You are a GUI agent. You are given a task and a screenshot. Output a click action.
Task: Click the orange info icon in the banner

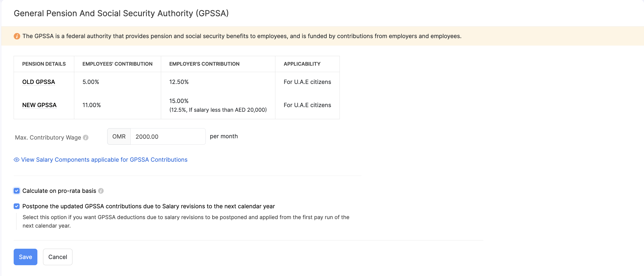[x=17, y=36]
